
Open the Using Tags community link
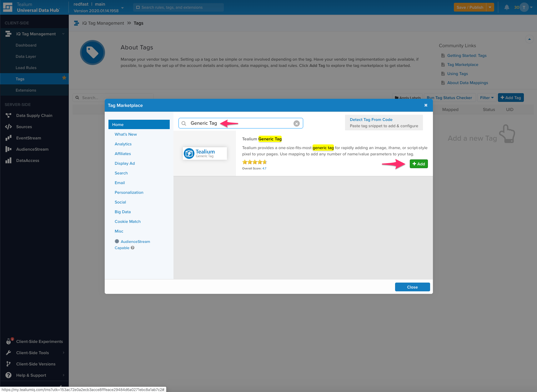458,74
